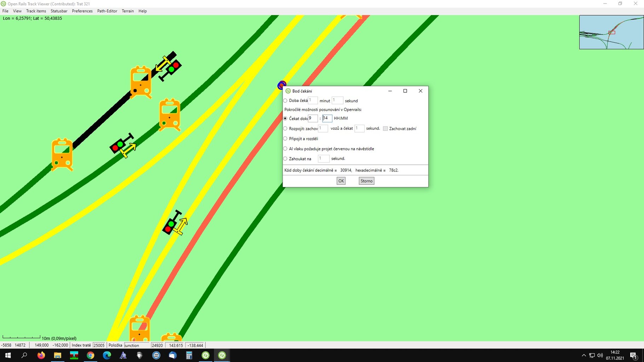Select the 'Připojit a rozděli' radio option
Screen dimensions: 644x362
point(285,139)
